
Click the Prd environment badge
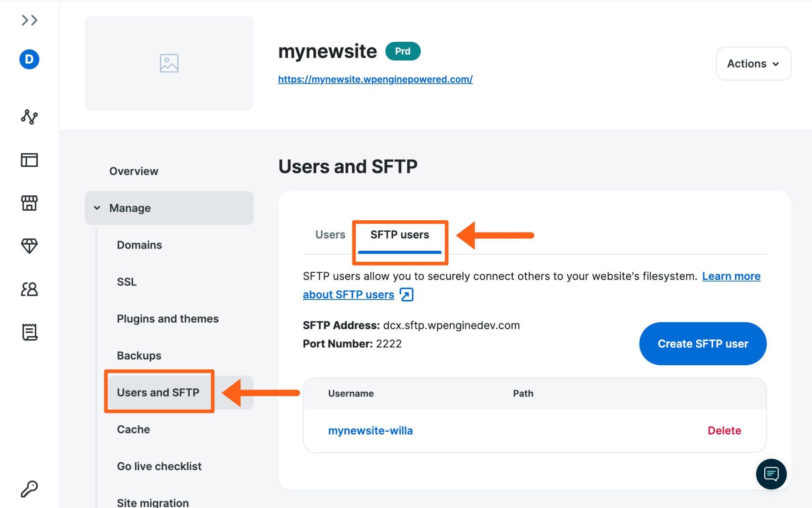pyautogui.click(x=403, y=51)
